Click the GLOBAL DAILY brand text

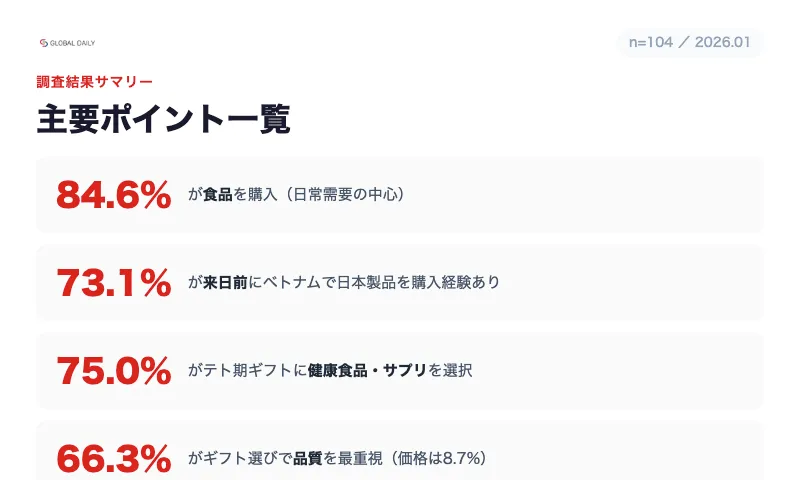pos(72,43)
